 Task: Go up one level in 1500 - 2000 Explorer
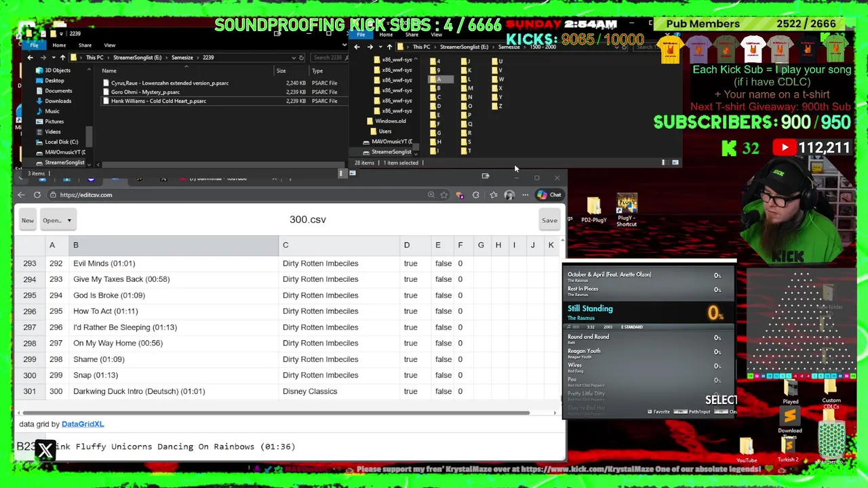(x=389, y=47)
